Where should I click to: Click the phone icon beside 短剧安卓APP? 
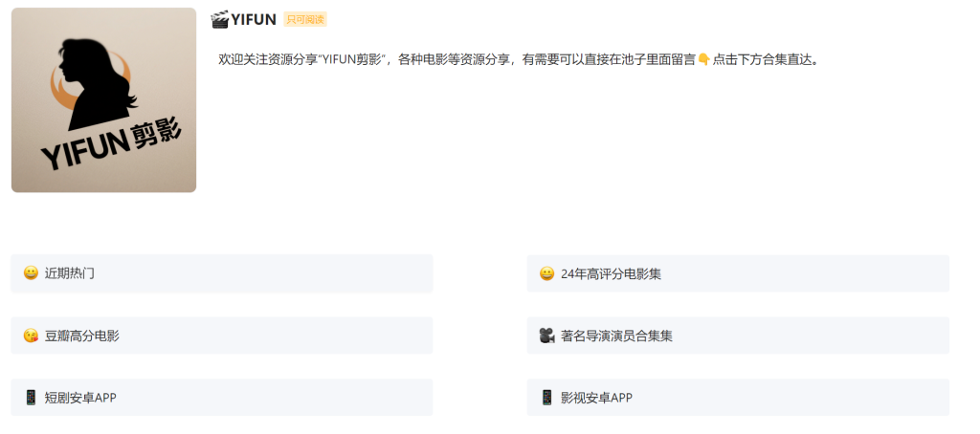[31, 397]
